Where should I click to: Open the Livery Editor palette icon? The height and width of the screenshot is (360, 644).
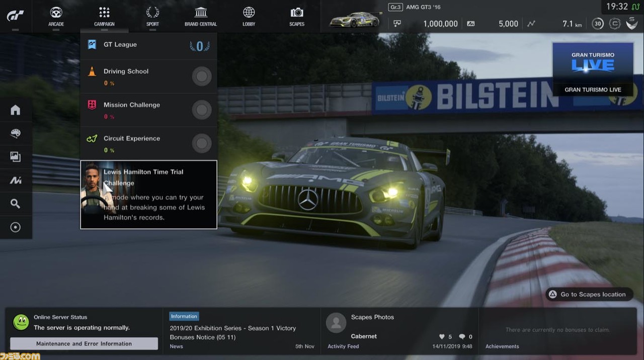click(x=16, y=133)
